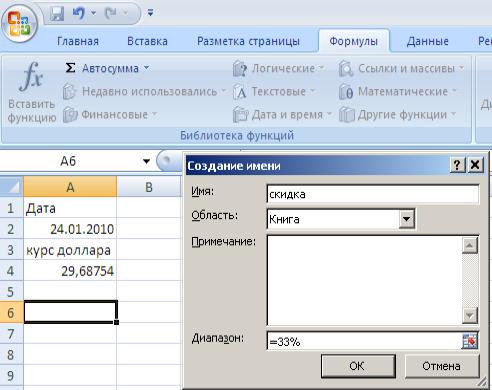The height and width of the screenshot is (390, 492).
Task: Click the cell with 24.01.2010
Action: [x=70, y=229]
